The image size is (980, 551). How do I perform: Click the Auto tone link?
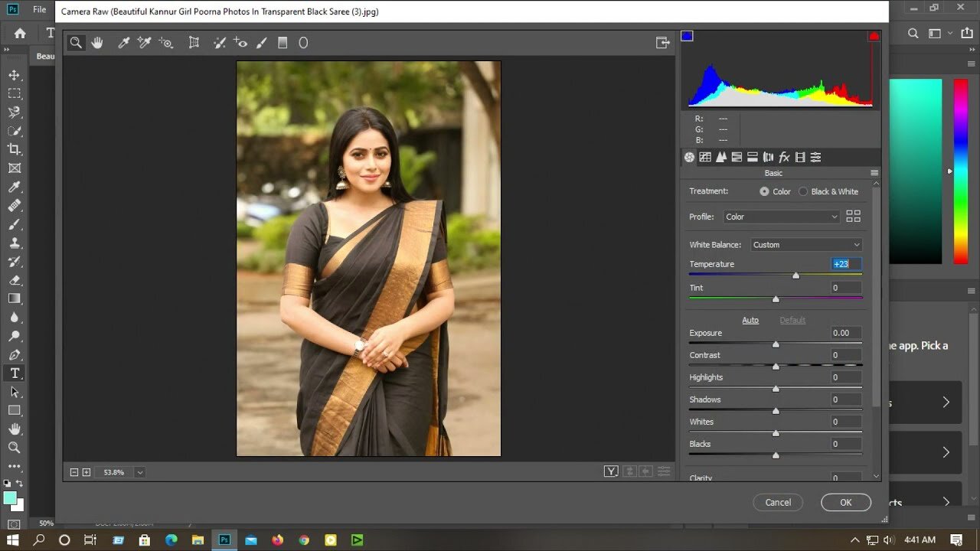click(x=750, y=320)
